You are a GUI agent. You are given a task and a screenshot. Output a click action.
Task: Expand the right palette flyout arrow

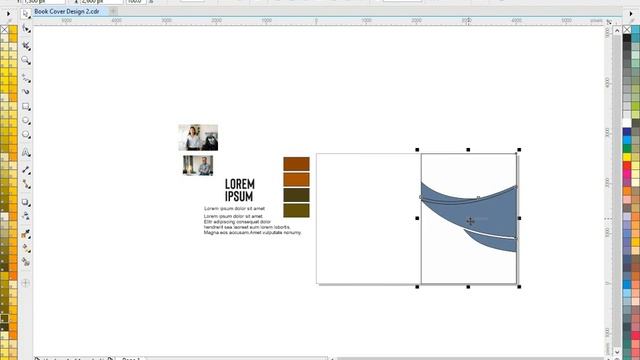pos(631,14)
